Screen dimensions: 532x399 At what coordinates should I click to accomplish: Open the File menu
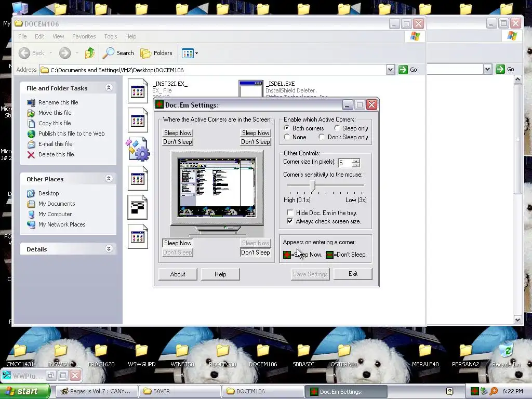click(22, 36)
